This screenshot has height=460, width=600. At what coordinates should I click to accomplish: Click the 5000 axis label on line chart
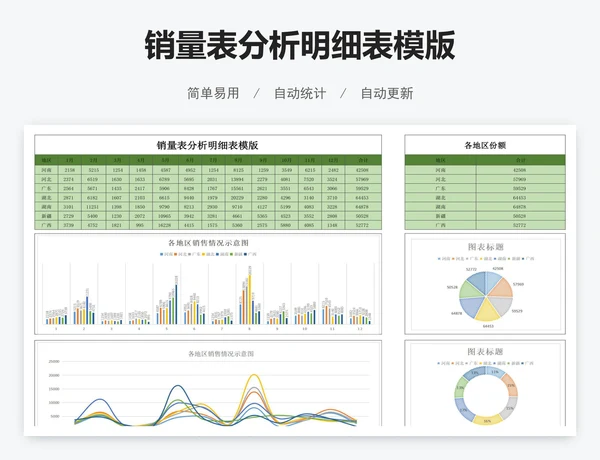coord(55,416)
